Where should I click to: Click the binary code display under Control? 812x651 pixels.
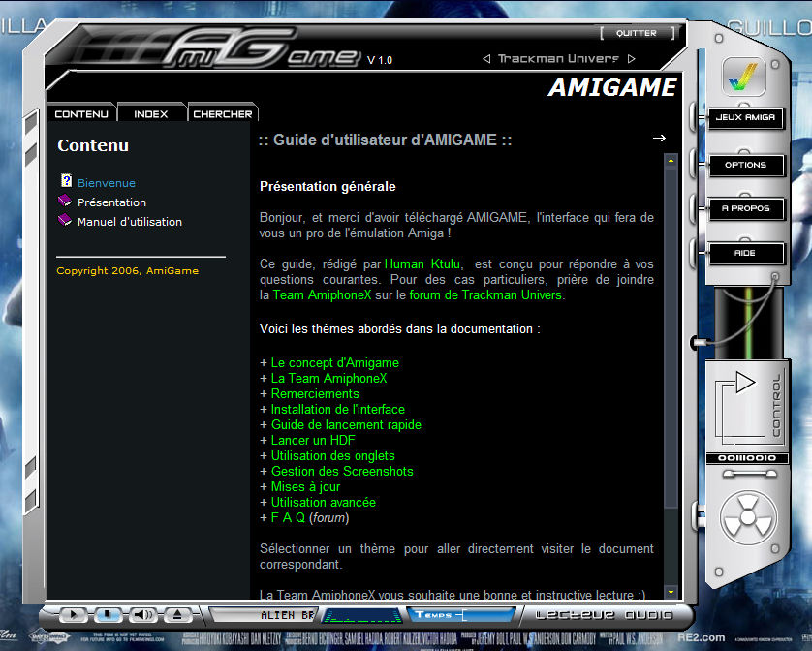click(747, 458)
